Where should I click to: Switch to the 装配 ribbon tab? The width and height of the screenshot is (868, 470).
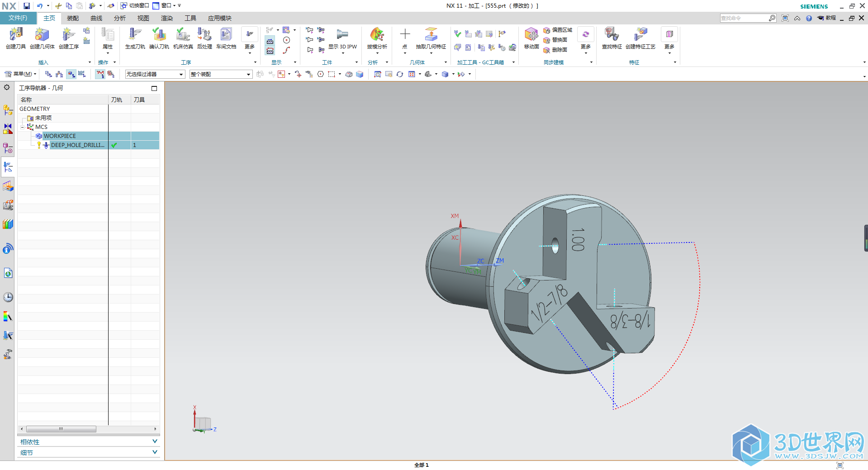73,18
